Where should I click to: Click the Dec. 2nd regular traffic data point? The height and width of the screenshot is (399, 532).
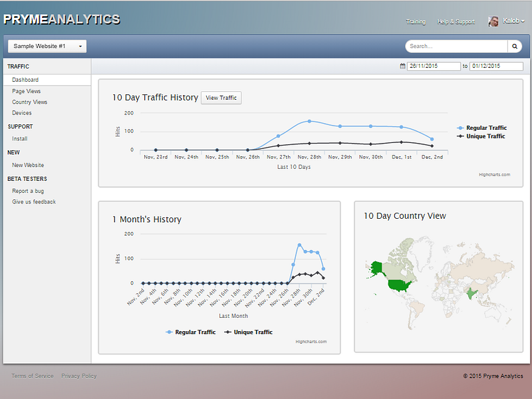(432, 139)
